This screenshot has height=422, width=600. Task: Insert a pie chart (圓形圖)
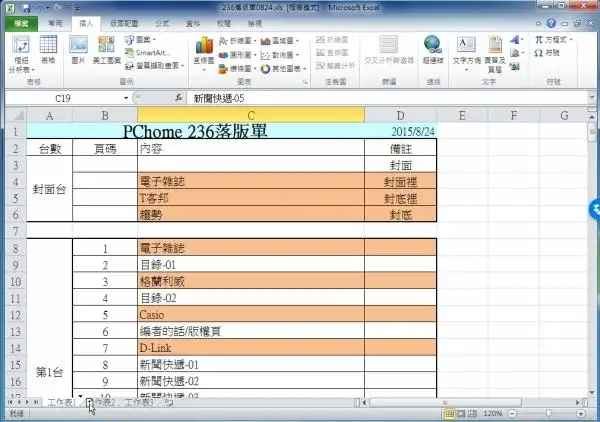(x=237, y=55)
